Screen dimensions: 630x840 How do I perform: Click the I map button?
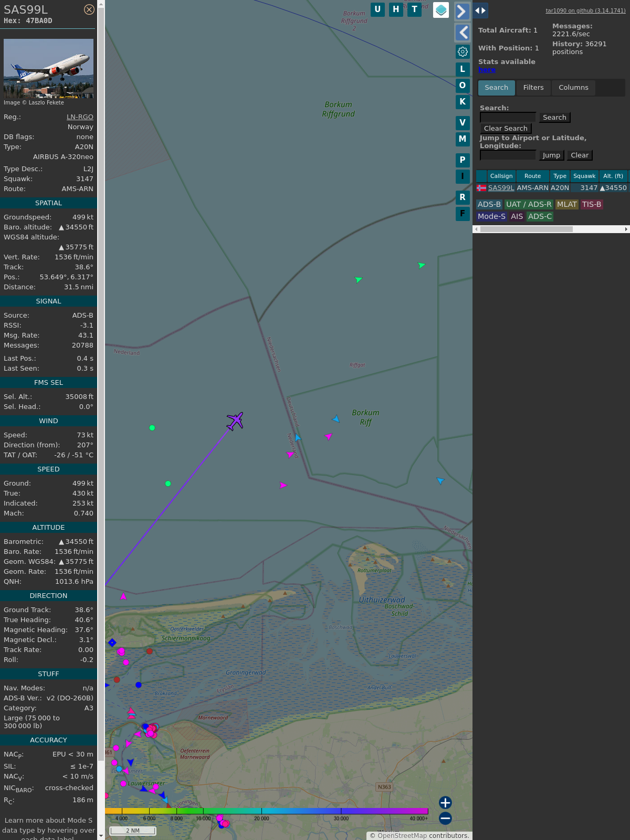pyautogui.click(x=463, y=176)
